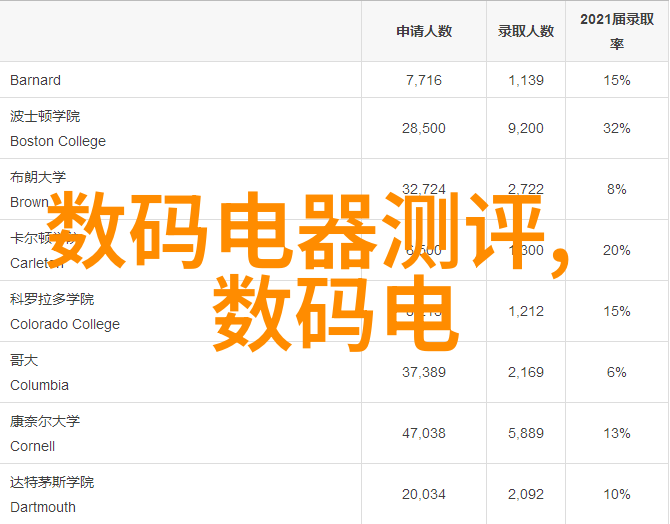
Task: Click the 28,500 applicants cell
Action: pos(424,128)
